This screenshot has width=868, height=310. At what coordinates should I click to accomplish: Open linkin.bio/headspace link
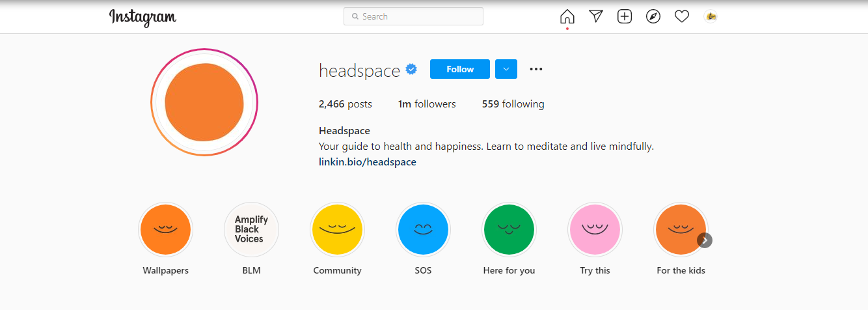pyautogui.click(x=368, y=162)
